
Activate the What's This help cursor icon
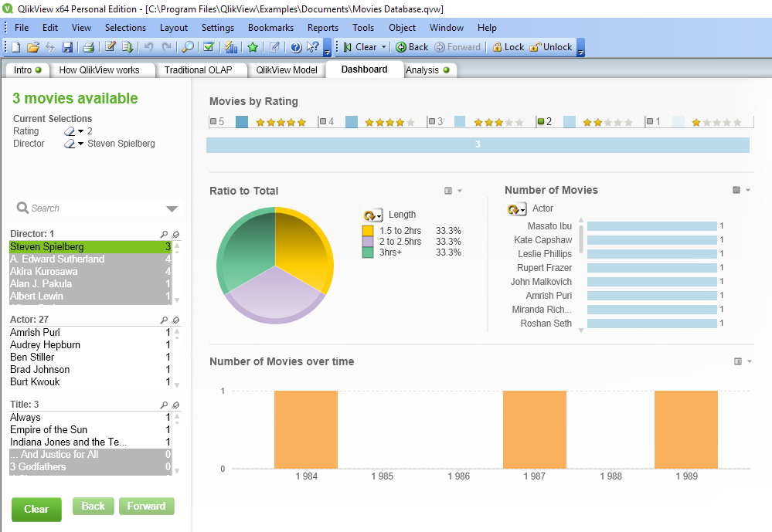pyautogui.click(x=313, y=47)
